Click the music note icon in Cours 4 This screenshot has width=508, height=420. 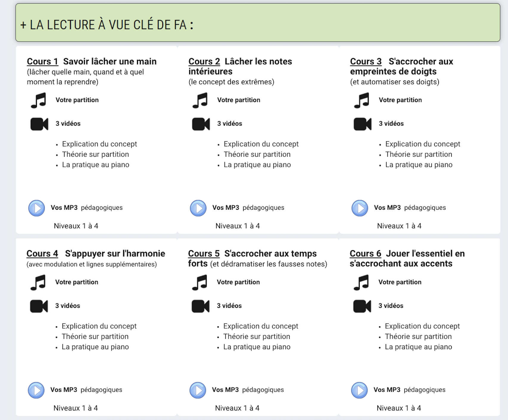coord(38,282)
